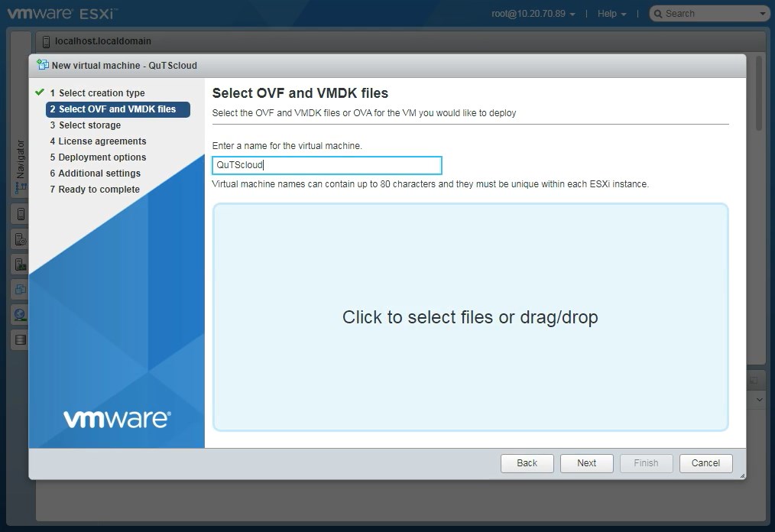The width and height of the screenshot is (775, 532).
Task: Open the root@10.20.70.89 user dropdown
Action: (533, 14)
